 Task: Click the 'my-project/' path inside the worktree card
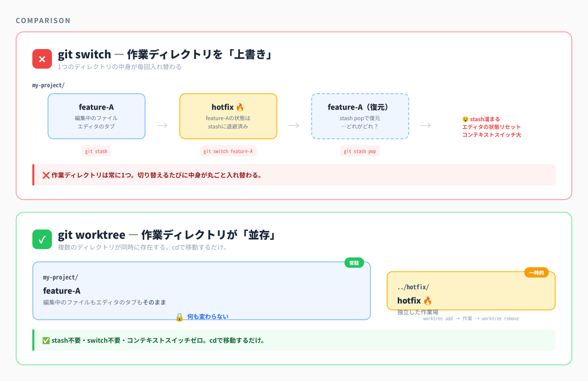(x=61, y=277)
